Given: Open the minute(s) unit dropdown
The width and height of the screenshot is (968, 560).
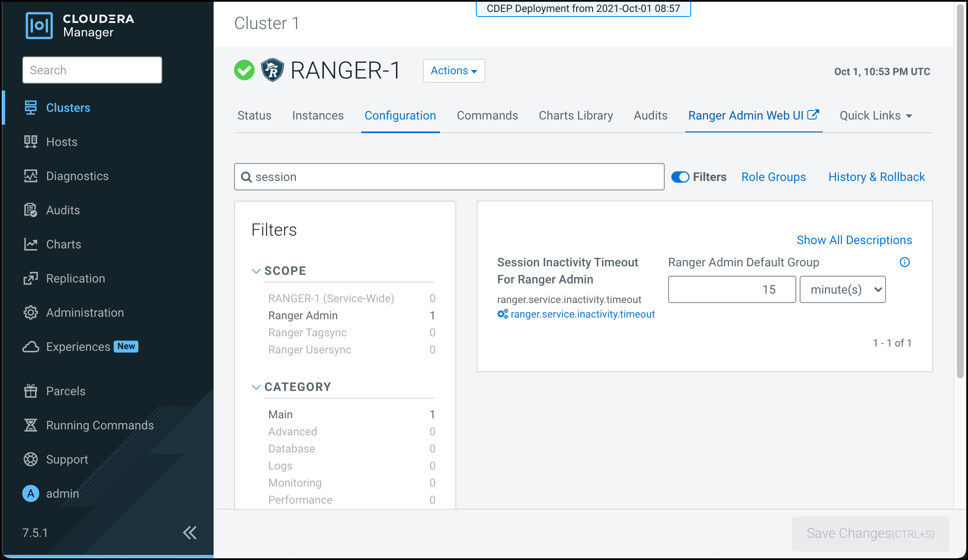Looking at the screenshot, I should point(842,289).
